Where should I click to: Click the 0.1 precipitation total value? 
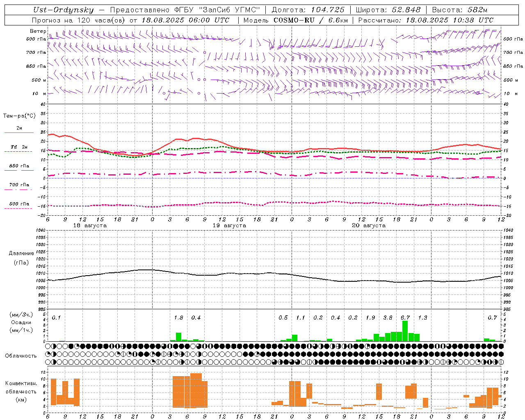pyautogui.click(x=56, y=318)
